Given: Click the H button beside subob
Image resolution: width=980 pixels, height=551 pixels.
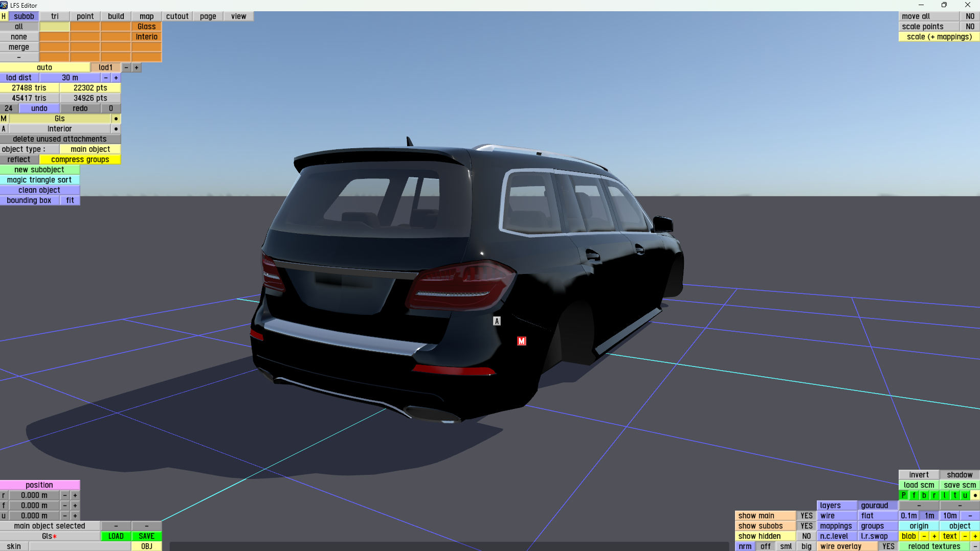Looking at the screenshot, I should pyautogui.click(x=4, y=16).
